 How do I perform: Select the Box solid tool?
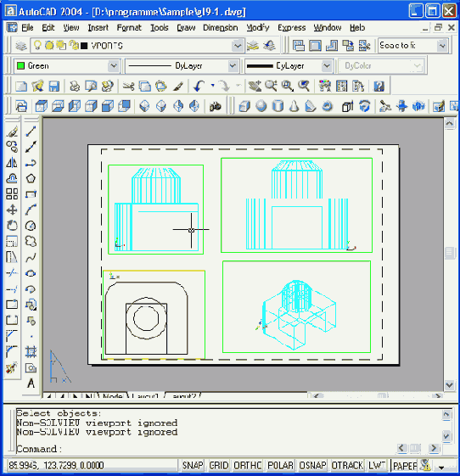pyautogui.click(x=244, y=106)
